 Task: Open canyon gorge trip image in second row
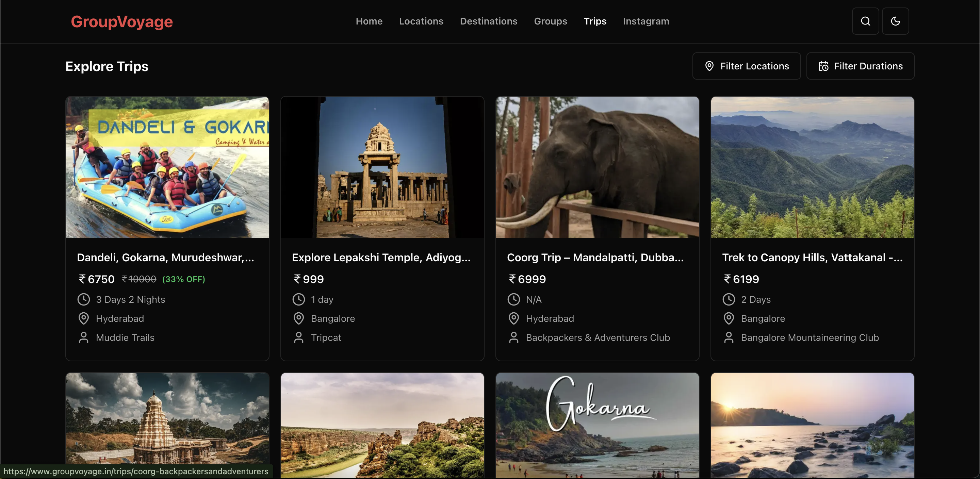382,425
